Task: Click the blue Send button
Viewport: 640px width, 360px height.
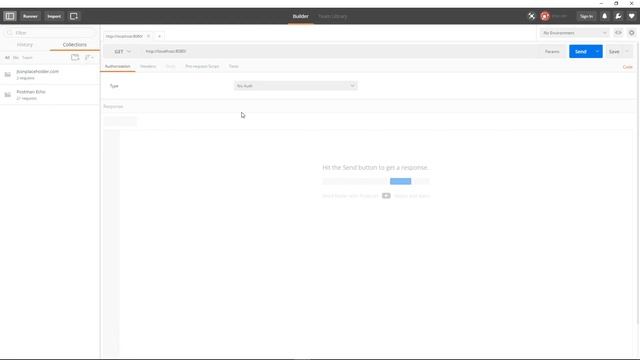Action: 581,51
